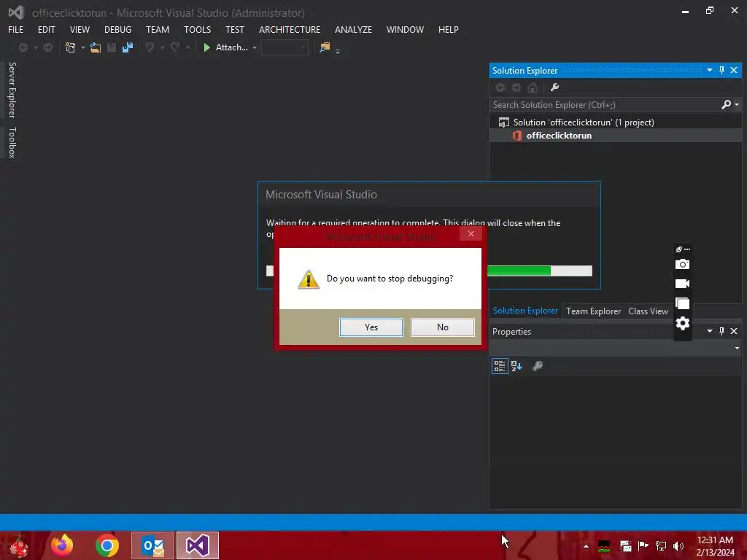Click the overlay settings gear icon
747x560 pixels.
coord(682,323)
